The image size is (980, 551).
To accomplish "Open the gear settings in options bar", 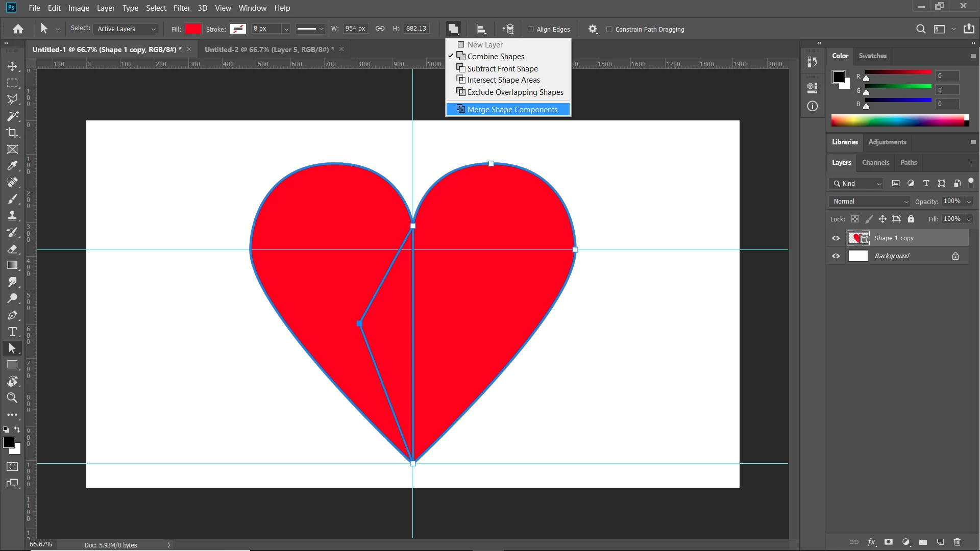I will click(x=592, y=29).
